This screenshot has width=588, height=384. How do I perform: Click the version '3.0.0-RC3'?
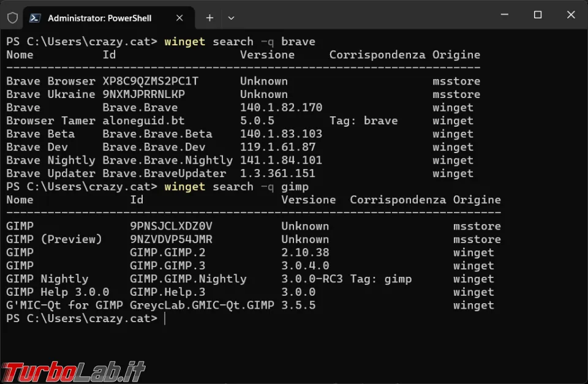(x=312, y=279)
